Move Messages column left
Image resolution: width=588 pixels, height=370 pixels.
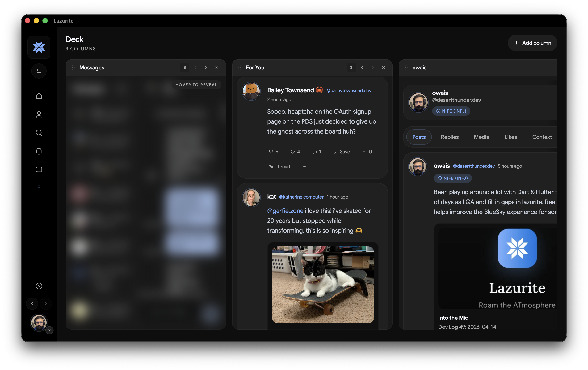pos(195,68)
